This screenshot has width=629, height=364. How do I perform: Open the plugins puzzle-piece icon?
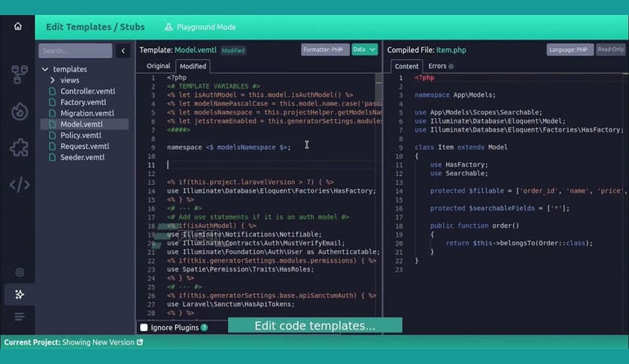pyautogui.click(x=20, y=147)
